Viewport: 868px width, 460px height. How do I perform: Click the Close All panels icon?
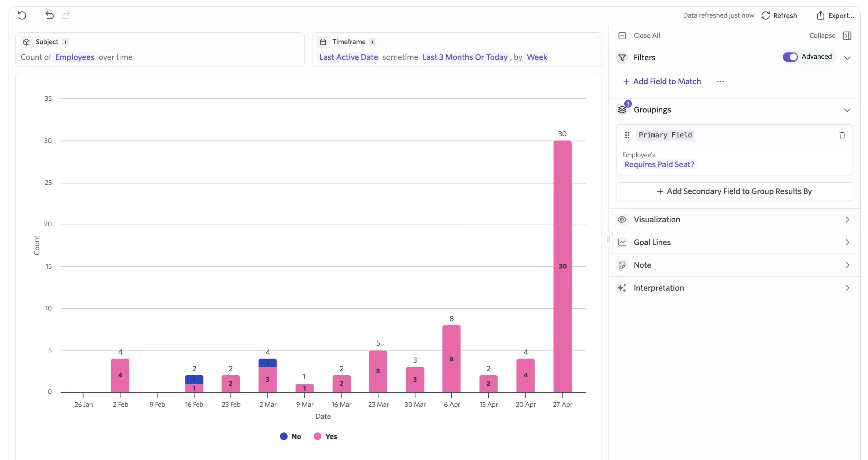pos(622,36)
